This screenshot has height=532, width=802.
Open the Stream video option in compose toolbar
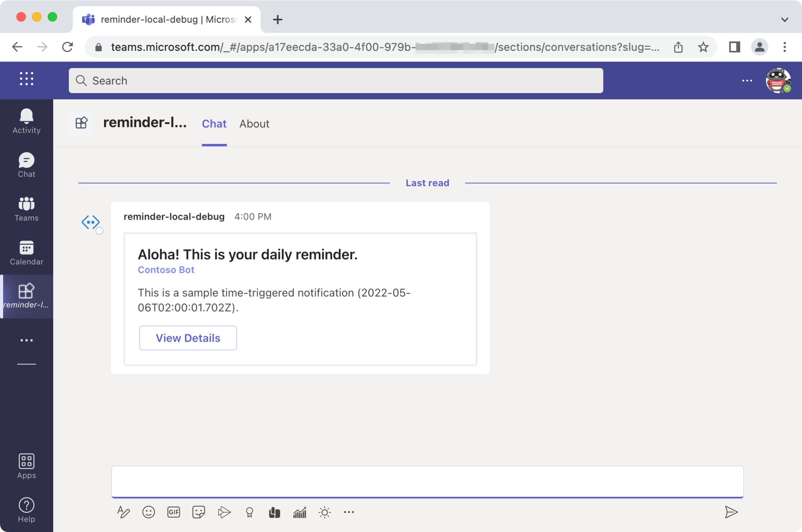(224, 512)
